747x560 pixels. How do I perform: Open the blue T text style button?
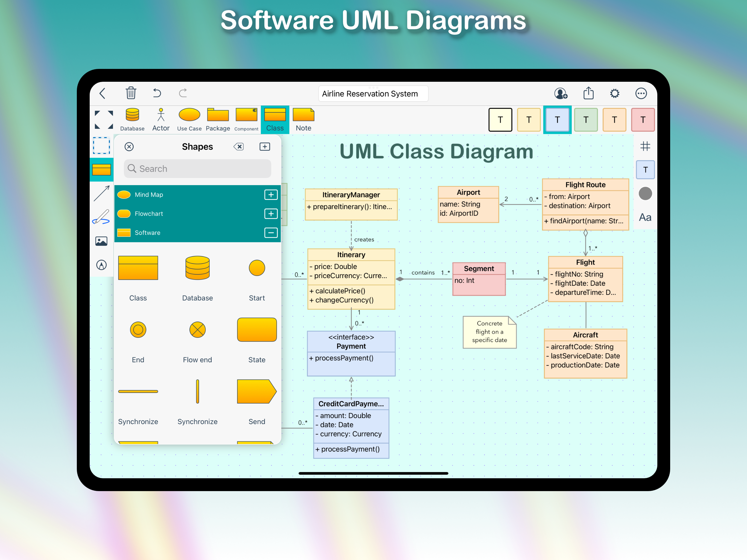point(645,170)
